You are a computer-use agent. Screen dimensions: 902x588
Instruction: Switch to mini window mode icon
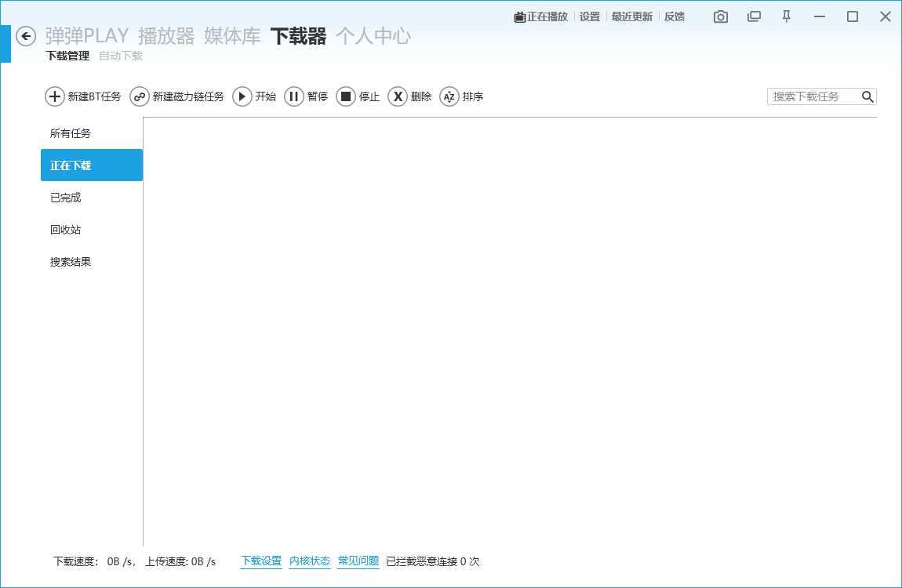(754, 16)
